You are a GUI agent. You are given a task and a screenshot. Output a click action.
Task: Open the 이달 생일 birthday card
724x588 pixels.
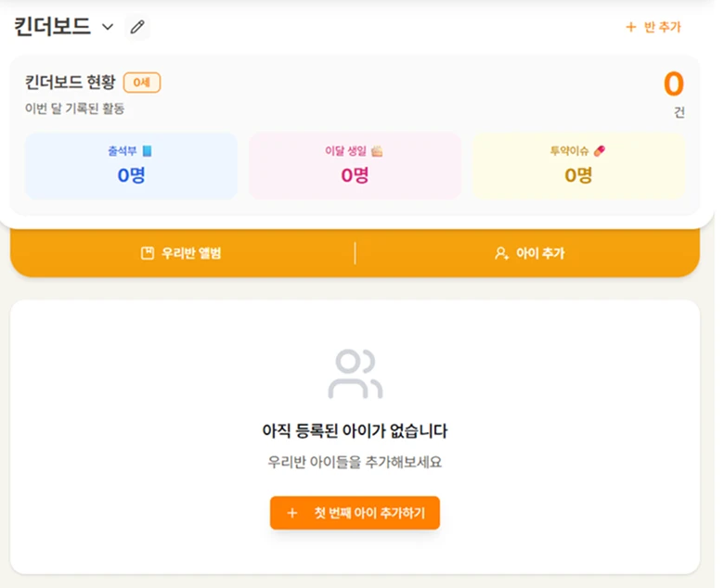[x=355, y=166]
